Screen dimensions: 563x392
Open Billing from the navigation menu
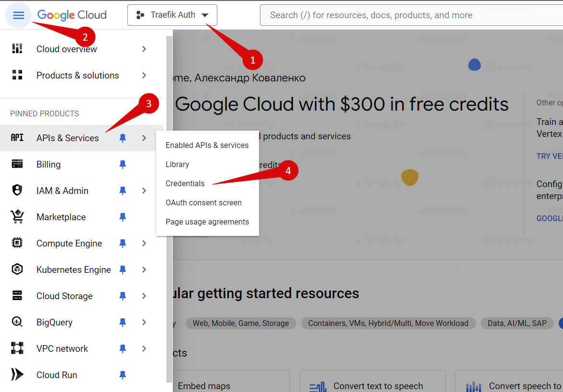pyautogui.click(x=81, y=165)
